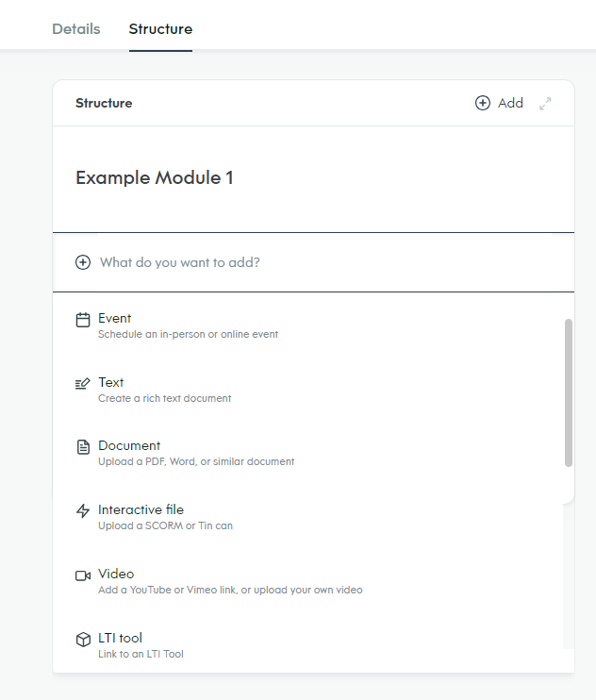Switch to the Details tab
The width and height of the screenshot is (596, 700).
click(76, 29)
